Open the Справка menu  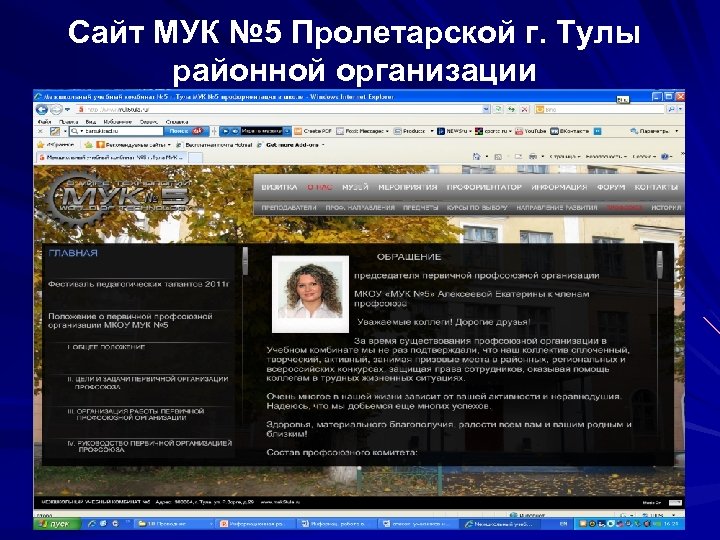177,122
